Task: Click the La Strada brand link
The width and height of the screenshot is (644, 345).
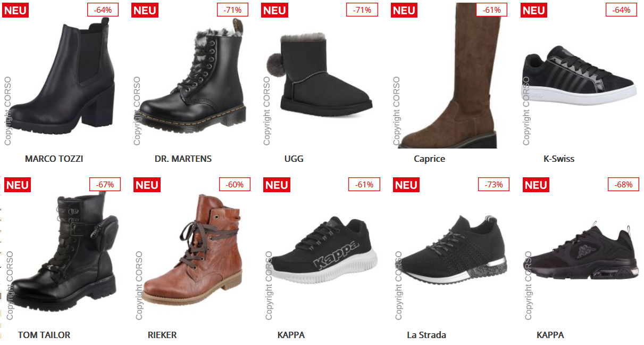Action: point(426,335)
